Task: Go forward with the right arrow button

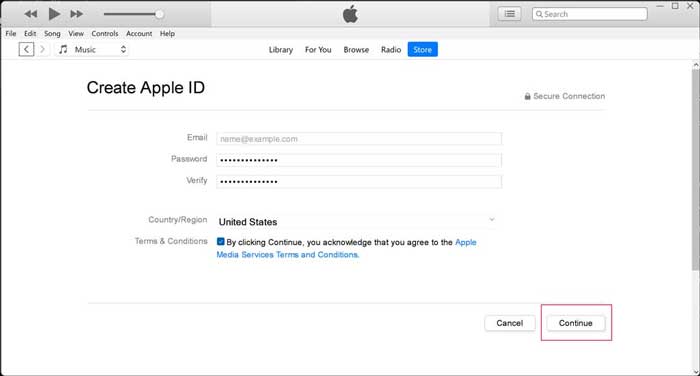Action: 42,49
